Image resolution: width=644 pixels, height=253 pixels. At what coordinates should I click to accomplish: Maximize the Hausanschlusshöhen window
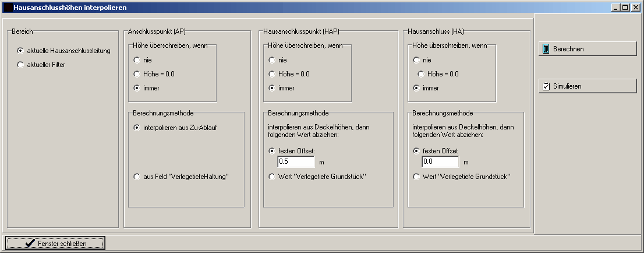[625, 8]
